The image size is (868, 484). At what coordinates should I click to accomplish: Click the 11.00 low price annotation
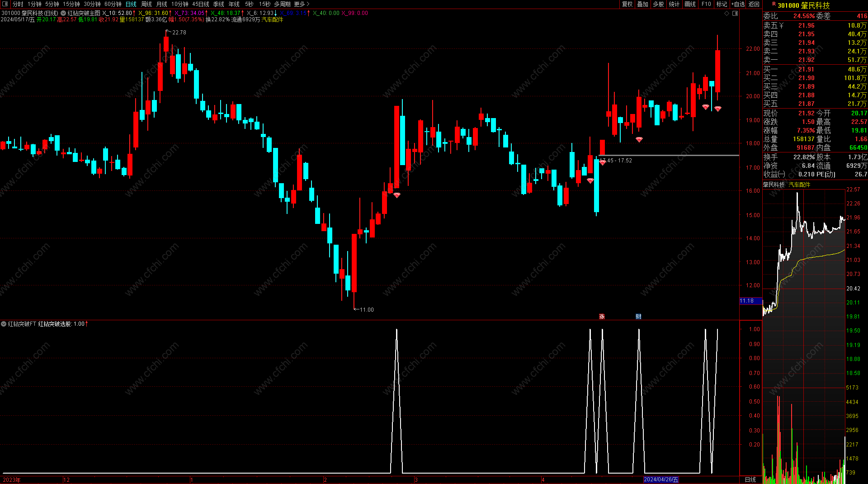click(x=367, y=310)
